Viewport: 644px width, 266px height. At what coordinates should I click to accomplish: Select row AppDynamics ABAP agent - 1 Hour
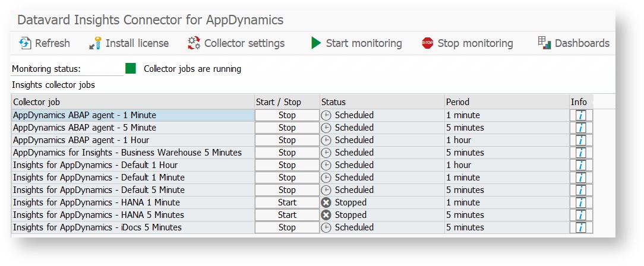coord(132,140)
